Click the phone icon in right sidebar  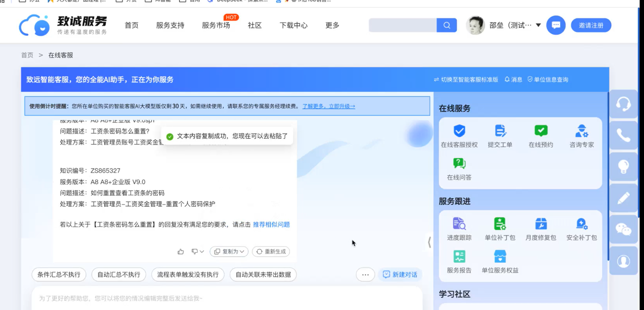(x=623, y=136)
